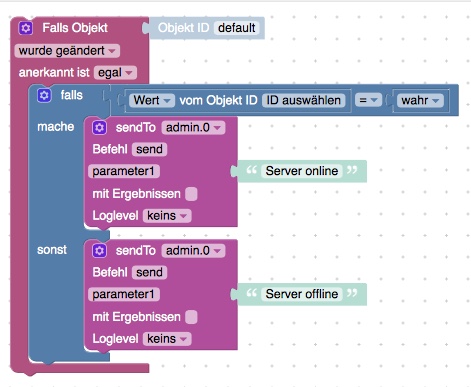Viewport: 471px width, 387px height.
Task: Open the Wert attribute dropdown
Action: pyautogui.click(x=152, y=100)
